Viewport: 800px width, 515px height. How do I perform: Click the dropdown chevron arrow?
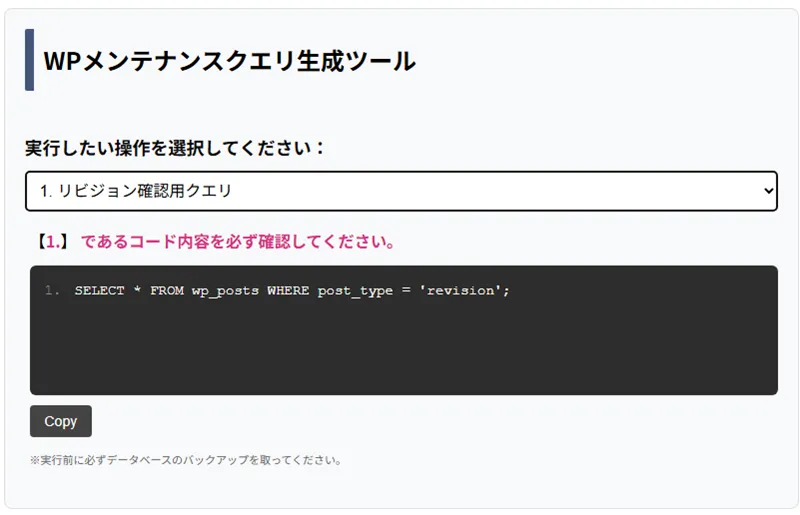click(x=767, y=190)
